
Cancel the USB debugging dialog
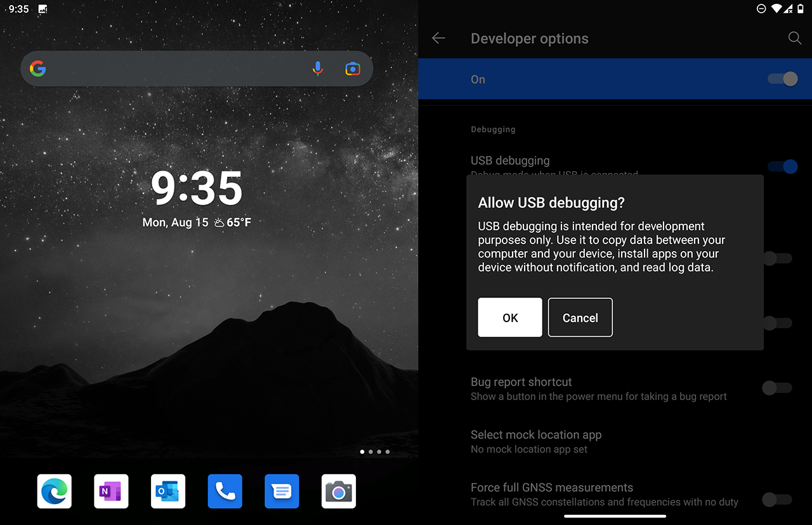[580, 318]
